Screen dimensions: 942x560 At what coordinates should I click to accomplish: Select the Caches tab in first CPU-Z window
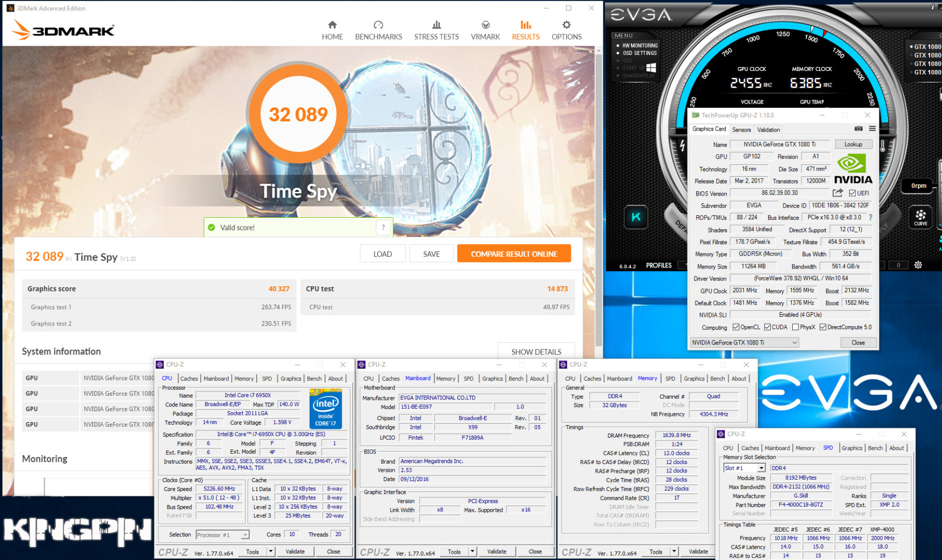(x=189, y=379)
